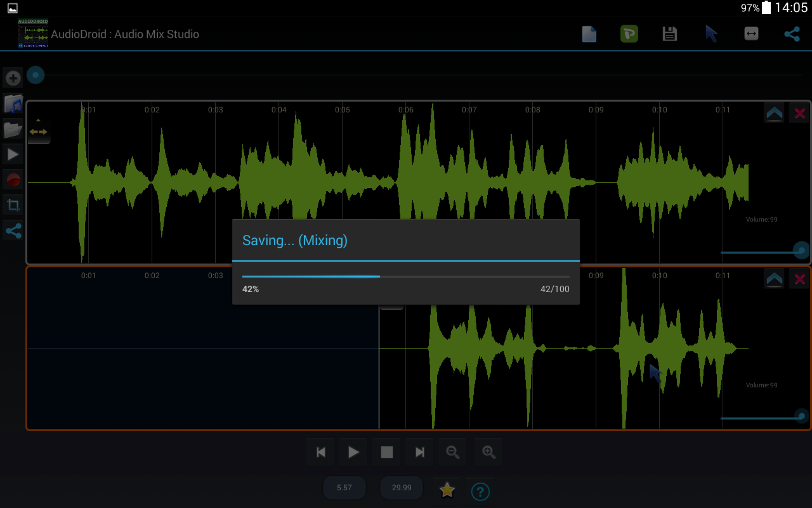812x508 pixels.
Task: Tap the slider knob above the tracks
Action: coord(36,76)
